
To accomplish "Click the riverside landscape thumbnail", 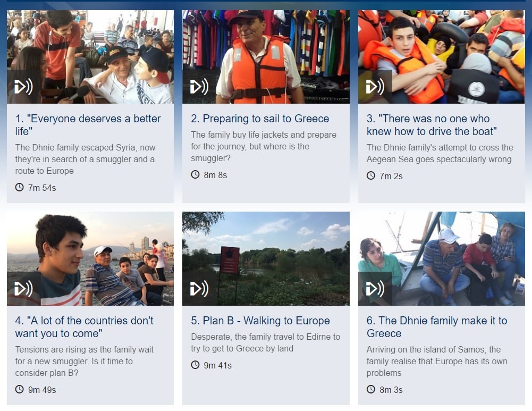I will [x=266, y=258].
